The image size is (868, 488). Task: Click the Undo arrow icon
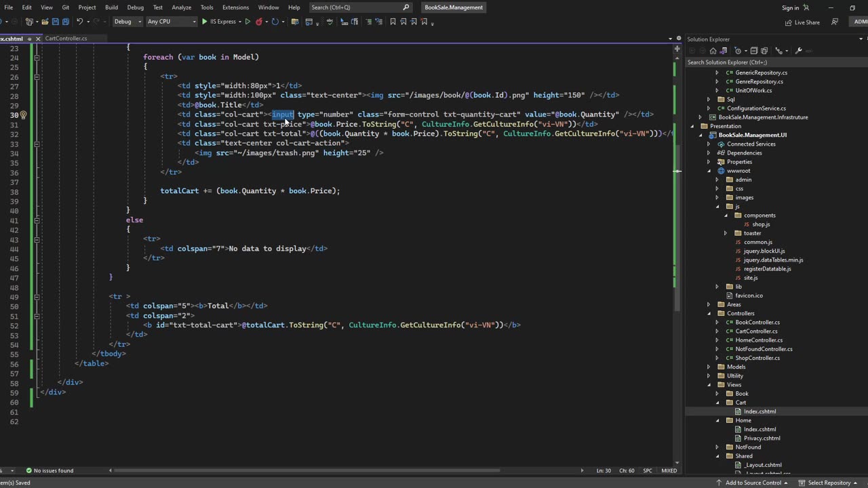pos(79,22)
